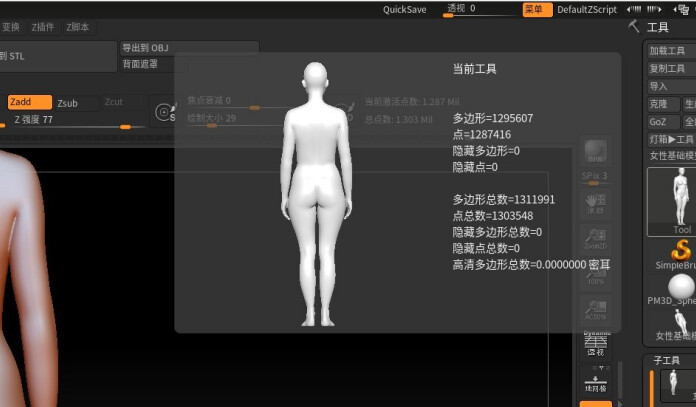696x407 pixels.
Task: Click the 克隆 clone button
Action: (663, 104)
